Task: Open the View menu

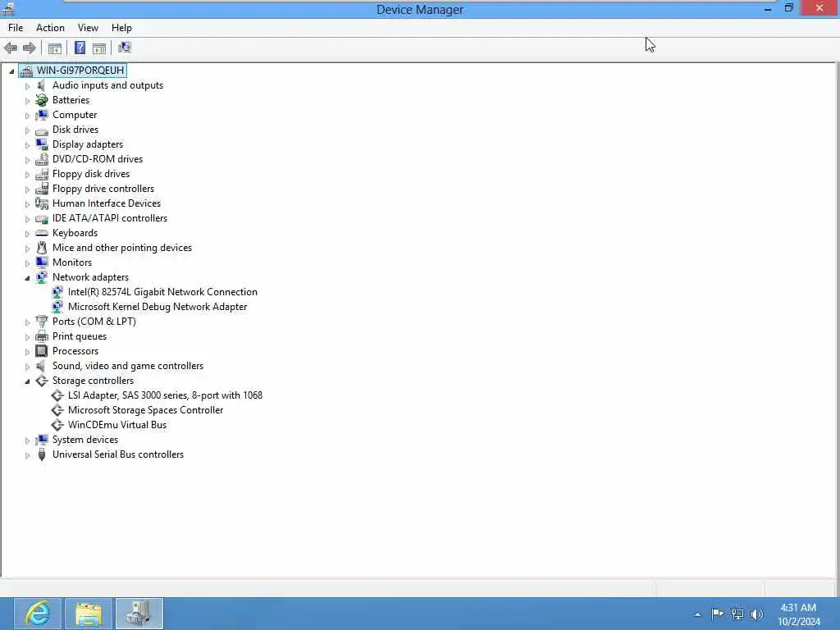Action: point(88,28)
